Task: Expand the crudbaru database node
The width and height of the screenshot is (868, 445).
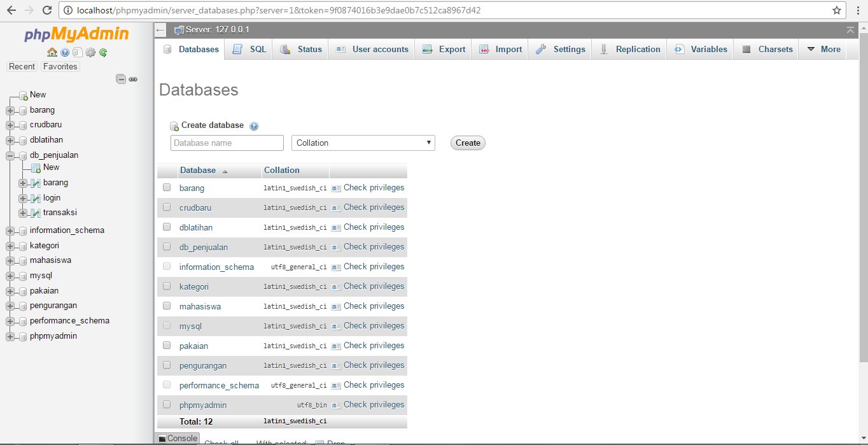Action: [10, 125]
